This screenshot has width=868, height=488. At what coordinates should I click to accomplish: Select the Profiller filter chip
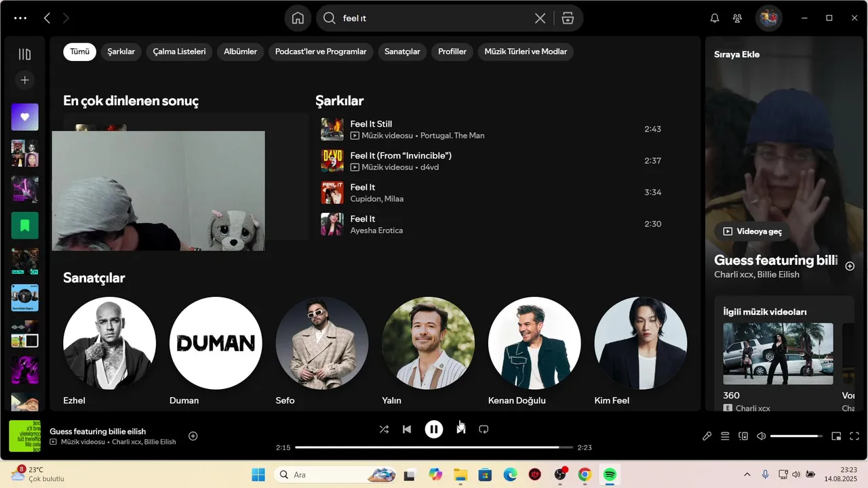pyautogui.click(x=452, y=52)
